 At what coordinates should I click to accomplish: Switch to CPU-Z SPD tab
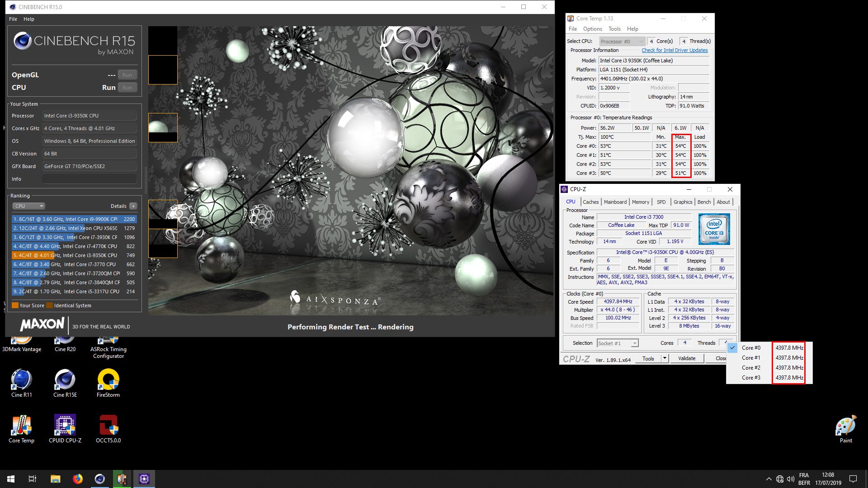point(661,202)
